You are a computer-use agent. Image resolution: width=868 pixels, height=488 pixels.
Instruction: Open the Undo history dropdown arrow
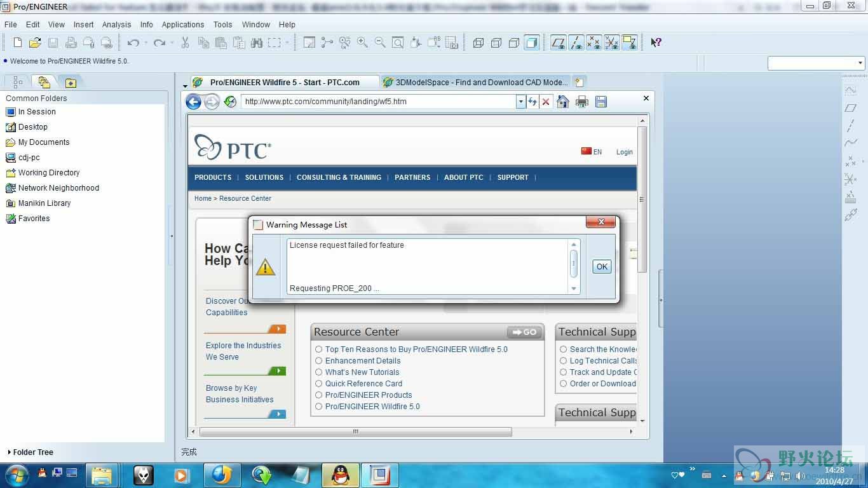(x=146, y=43)
